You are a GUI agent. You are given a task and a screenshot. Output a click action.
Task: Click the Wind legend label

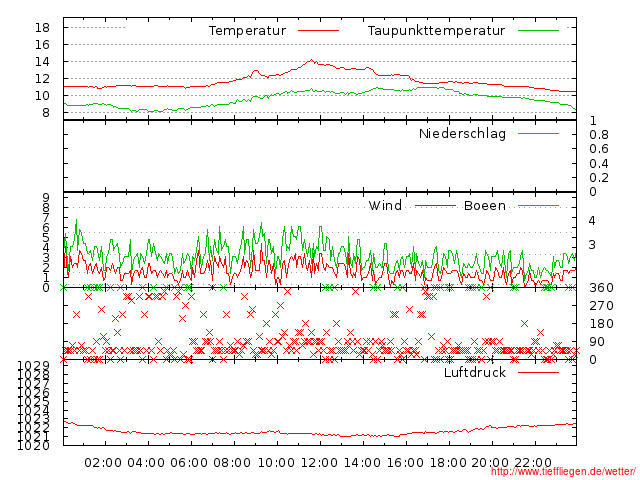pos(385,205)
